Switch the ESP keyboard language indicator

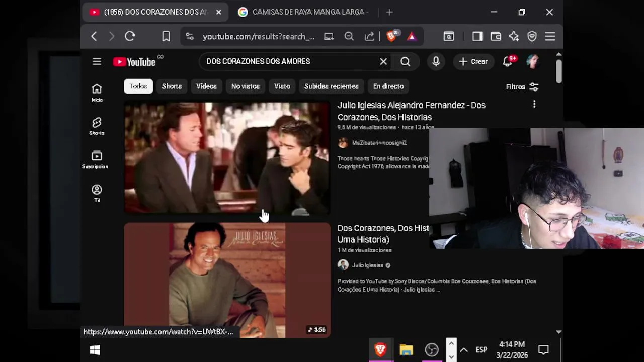(481, 350)
